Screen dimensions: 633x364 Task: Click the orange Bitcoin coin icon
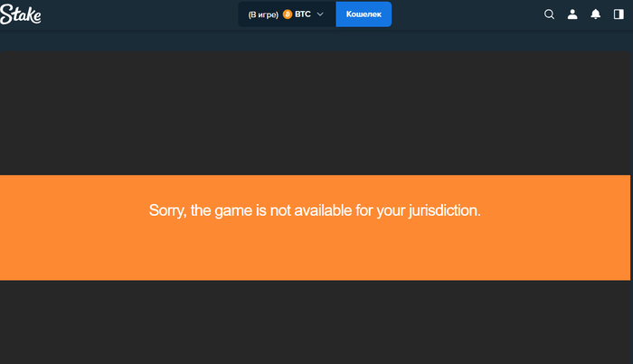(288, 14)
